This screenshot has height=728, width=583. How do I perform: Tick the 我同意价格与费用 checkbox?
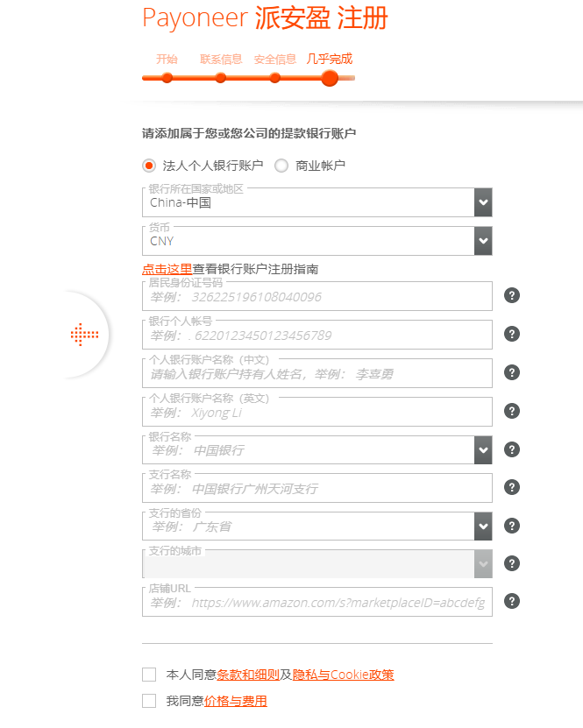click(x=149, y=701)
